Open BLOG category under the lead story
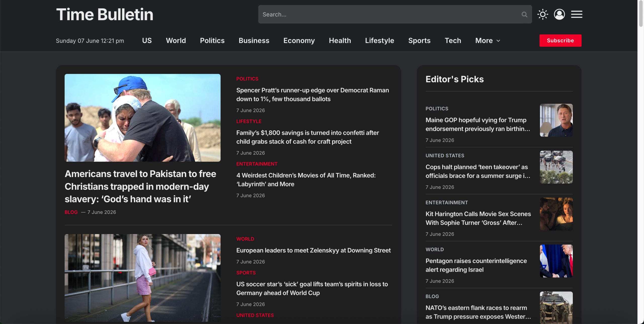This screenshot has height=324, width=644. click(71, 212)
